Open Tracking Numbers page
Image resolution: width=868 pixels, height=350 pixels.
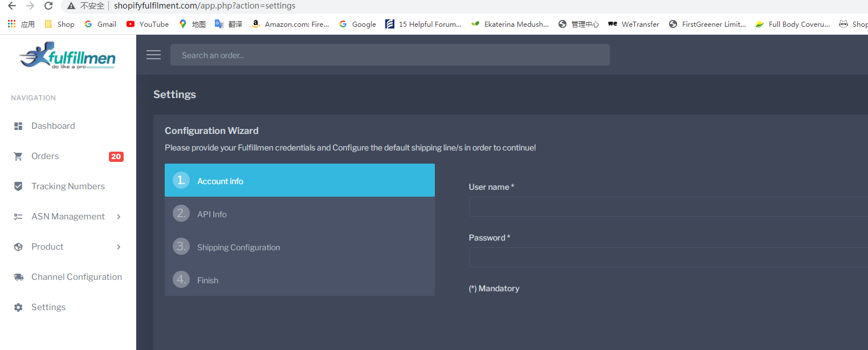coord(68,186)
